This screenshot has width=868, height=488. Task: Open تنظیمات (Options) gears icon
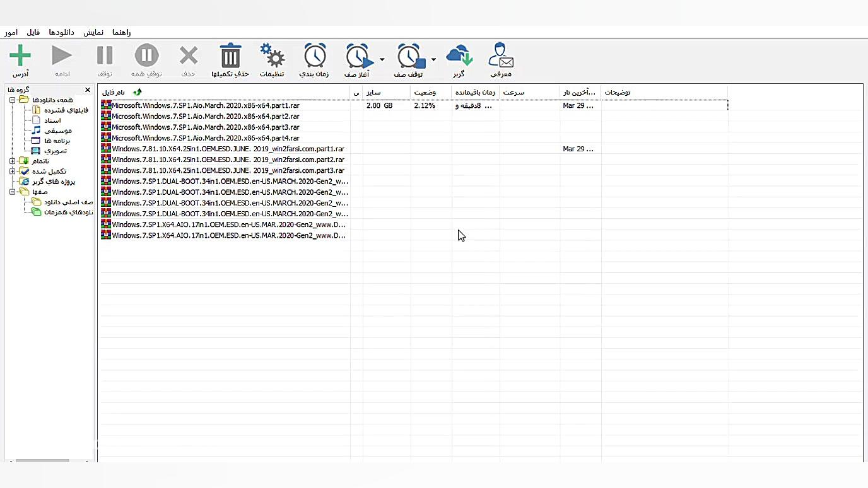(x=273, y=55)
